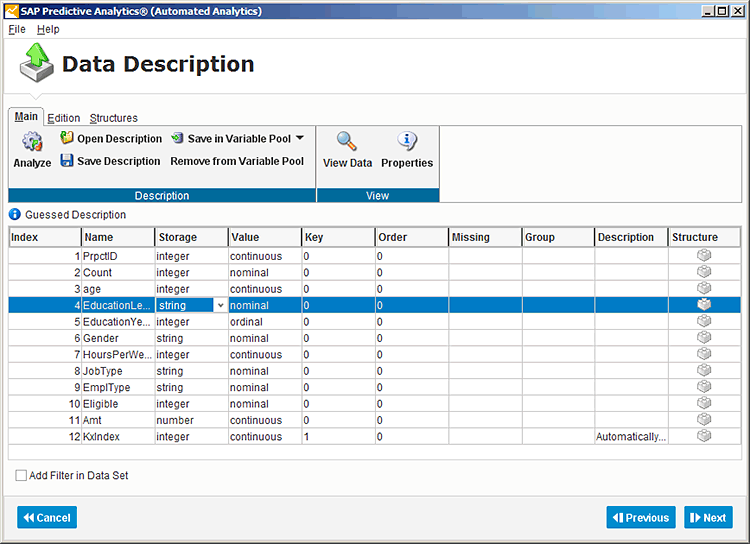The height and width of the screenshot is (544, 750).
Task: Click structure icon in JobType row
Action: click(704, 370)
